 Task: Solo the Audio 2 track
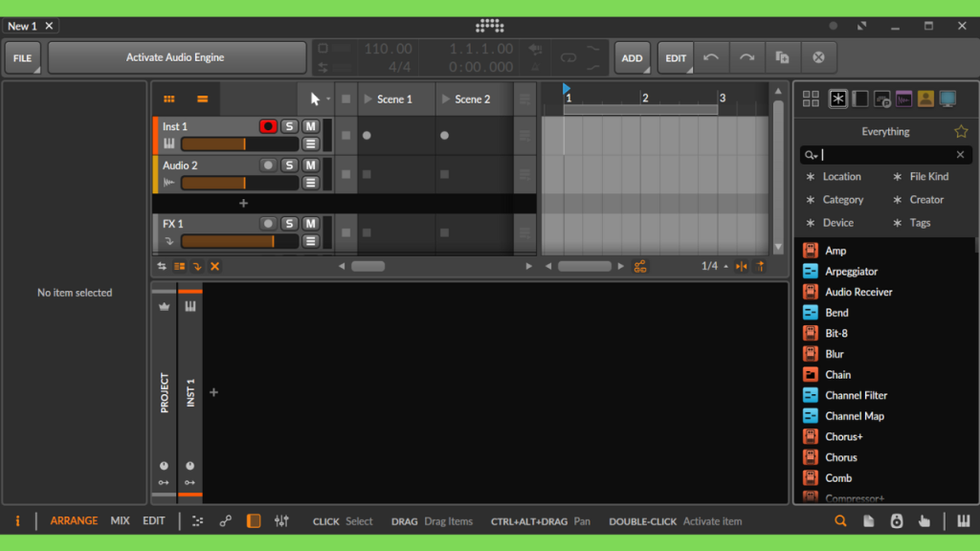tap(289, 165)
